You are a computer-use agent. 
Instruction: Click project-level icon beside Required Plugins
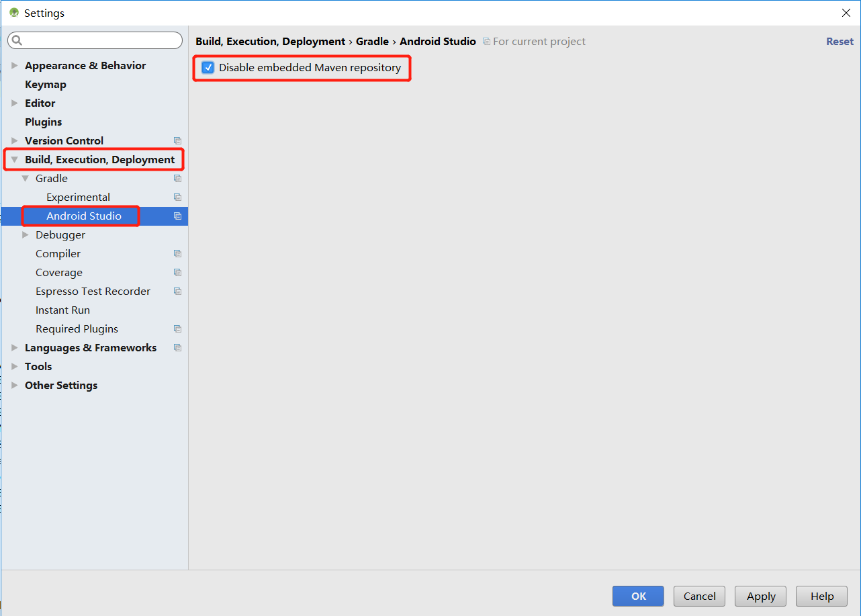click(x=177, y=329)
